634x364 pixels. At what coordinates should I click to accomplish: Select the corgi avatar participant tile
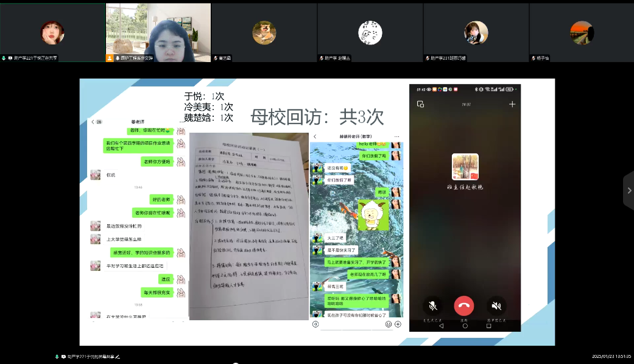point(264,32)
